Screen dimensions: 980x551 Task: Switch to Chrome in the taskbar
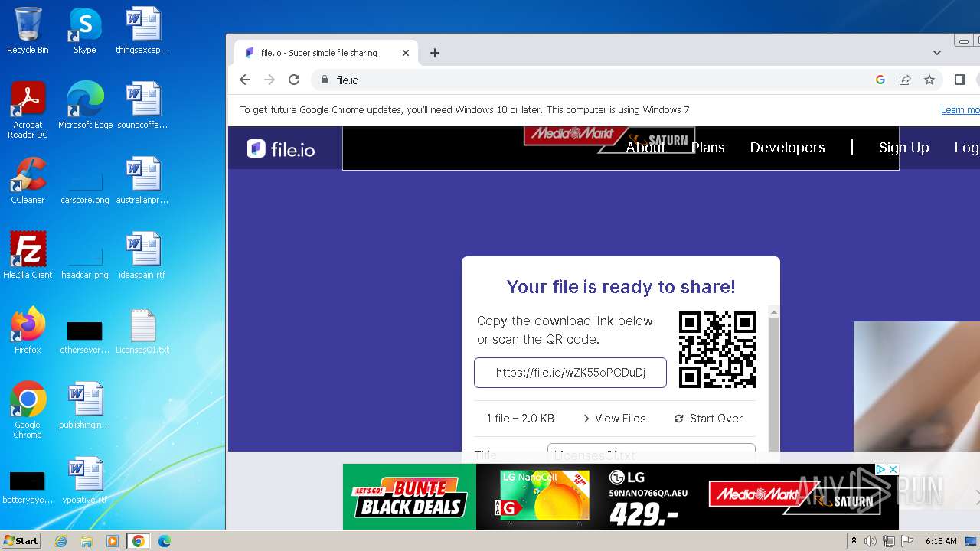[x=139, y=541]
